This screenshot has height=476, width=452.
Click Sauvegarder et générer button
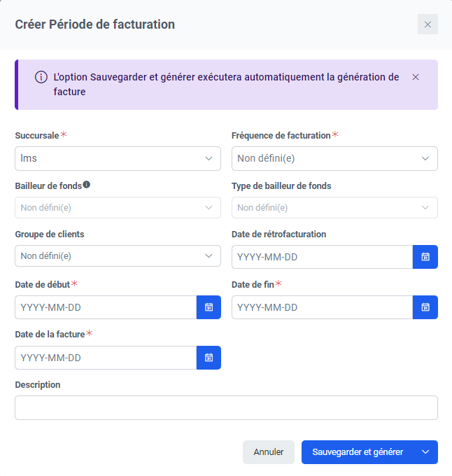point(358,452)
